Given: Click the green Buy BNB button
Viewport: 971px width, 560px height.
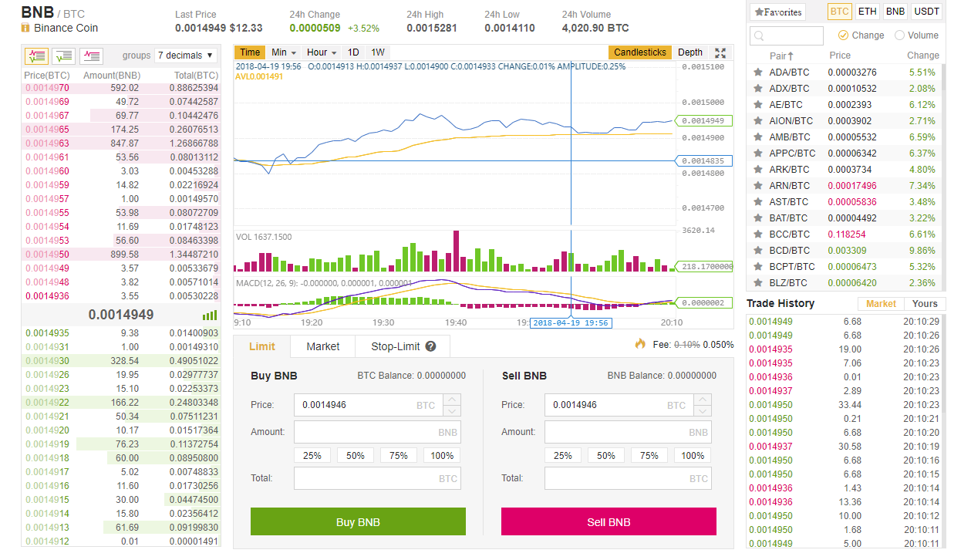Looking at the screenshot, I should tap(358, 521).
